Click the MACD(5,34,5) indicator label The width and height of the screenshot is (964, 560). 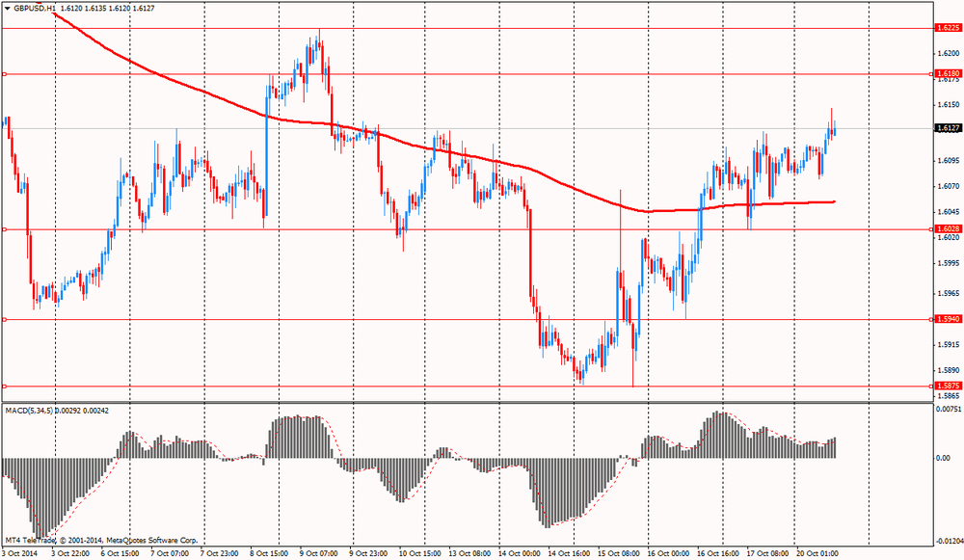click(30, 410)
